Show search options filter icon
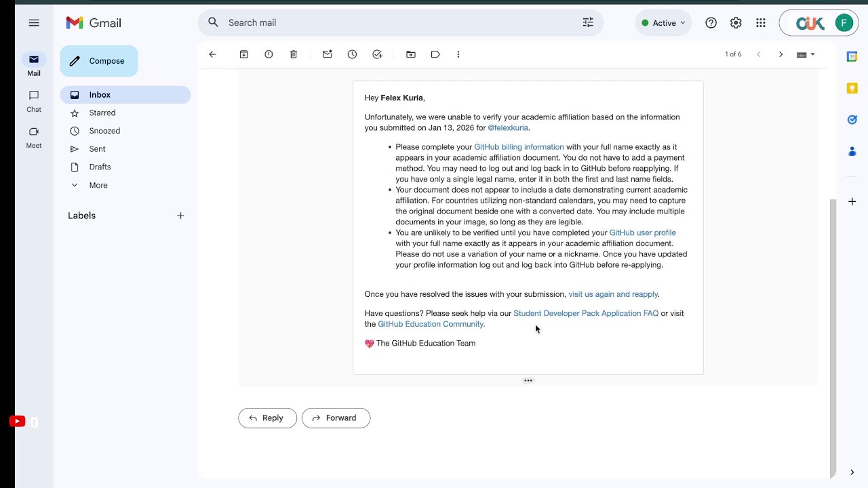The image size is (868, 488). (588, 22)
